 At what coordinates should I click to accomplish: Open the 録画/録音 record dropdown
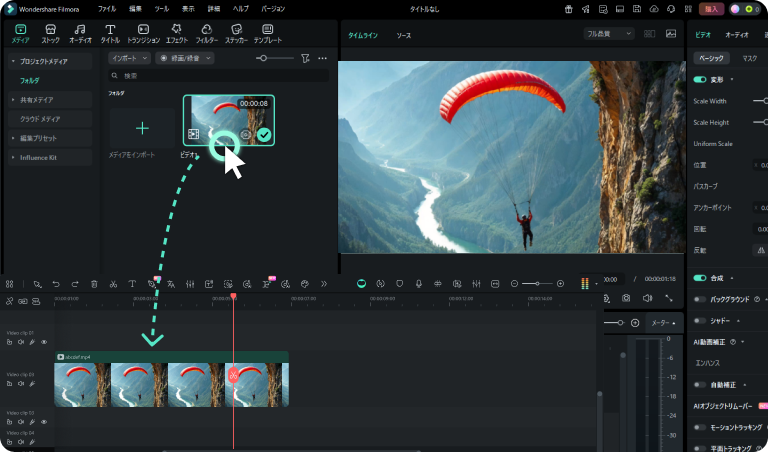click(185, 58)
